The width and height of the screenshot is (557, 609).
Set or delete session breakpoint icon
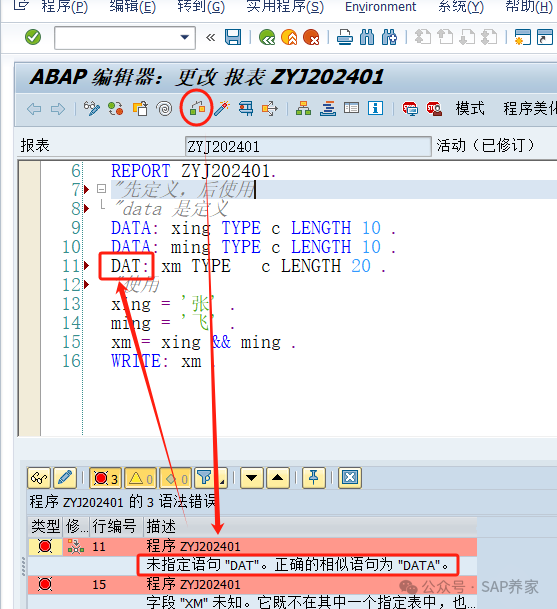(x=410, y=108)
